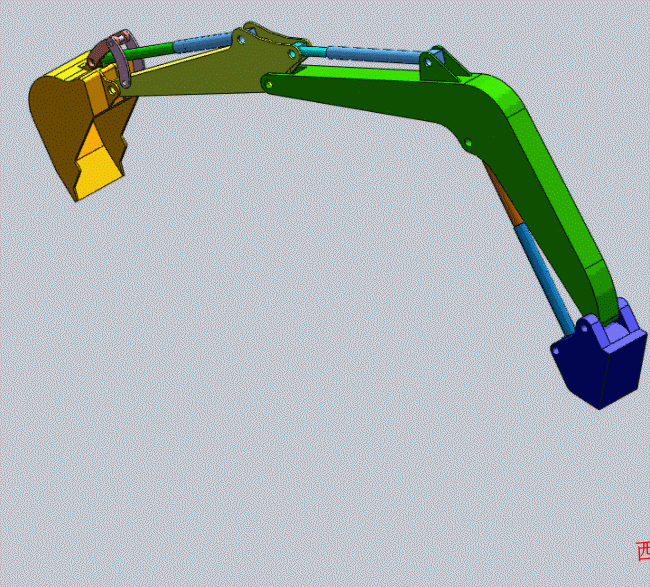The height and width of the screenshot is (587, 650).
Task: Pick the gray link plate beside the bucket
Action: click(x=120, y=62)
